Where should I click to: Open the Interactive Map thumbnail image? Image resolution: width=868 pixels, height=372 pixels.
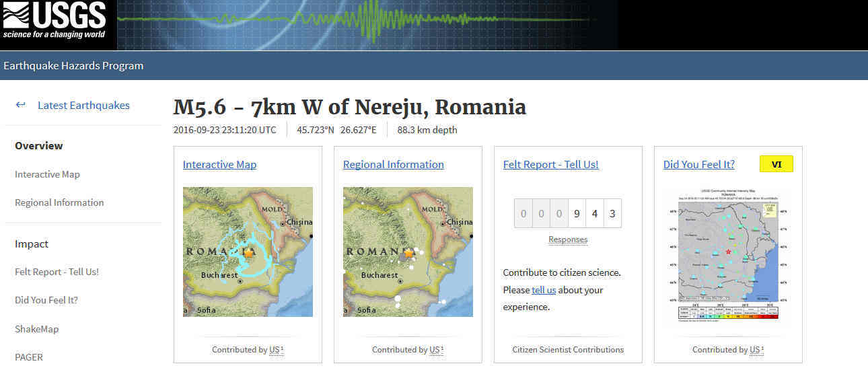click(248, 252)
